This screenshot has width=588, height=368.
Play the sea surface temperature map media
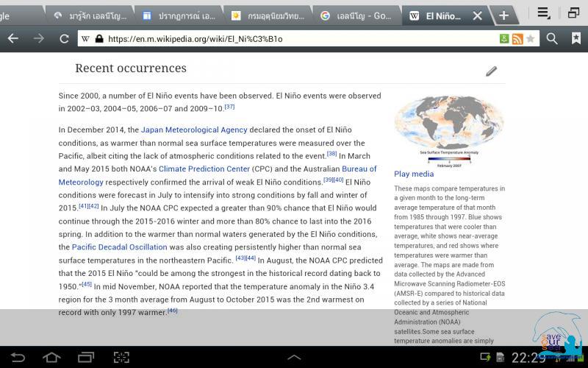[x=414, y=174]
